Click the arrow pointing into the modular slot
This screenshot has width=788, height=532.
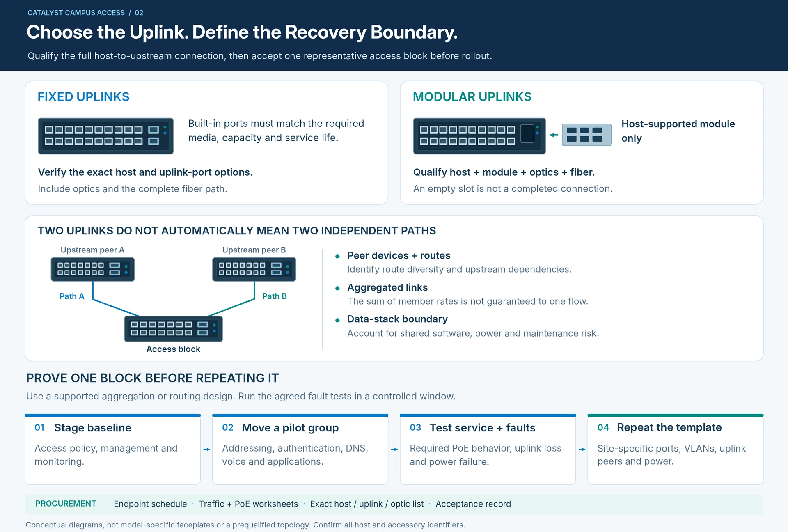coord(554,135)
